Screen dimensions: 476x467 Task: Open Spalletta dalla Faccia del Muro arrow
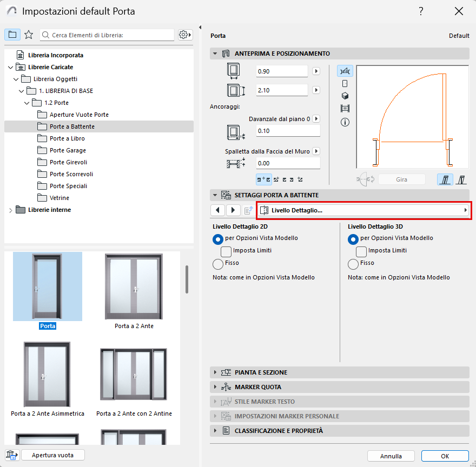pos(316,151)
